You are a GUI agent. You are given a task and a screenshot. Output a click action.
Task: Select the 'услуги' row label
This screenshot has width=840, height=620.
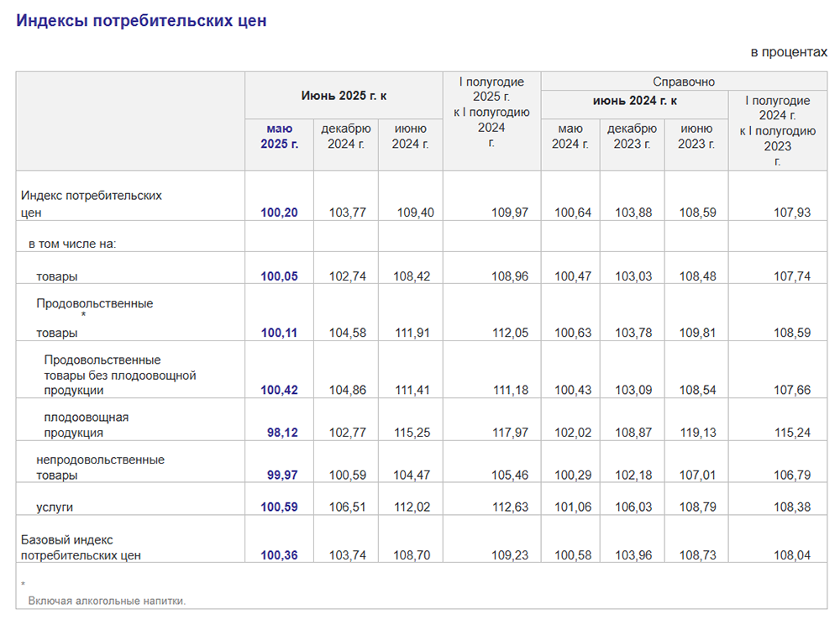pos(54,507)
